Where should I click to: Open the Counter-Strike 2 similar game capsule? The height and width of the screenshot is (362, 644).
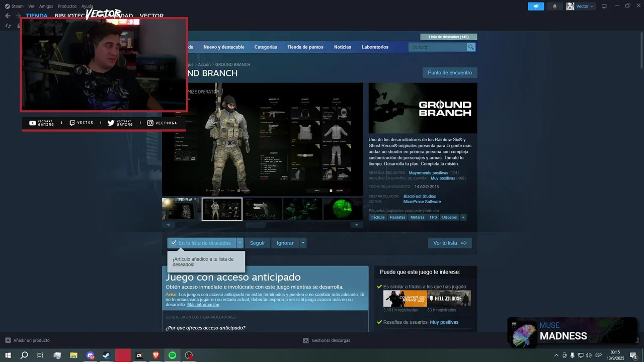(405, 299)
